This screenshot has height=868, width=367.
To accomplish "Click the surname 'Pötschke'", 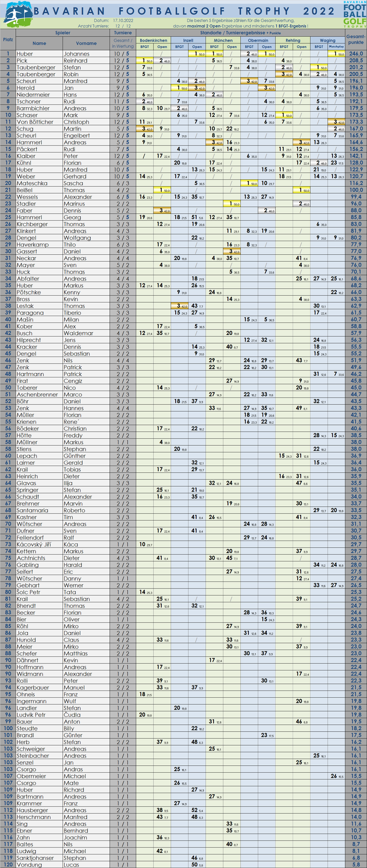I will click(29, 292).
